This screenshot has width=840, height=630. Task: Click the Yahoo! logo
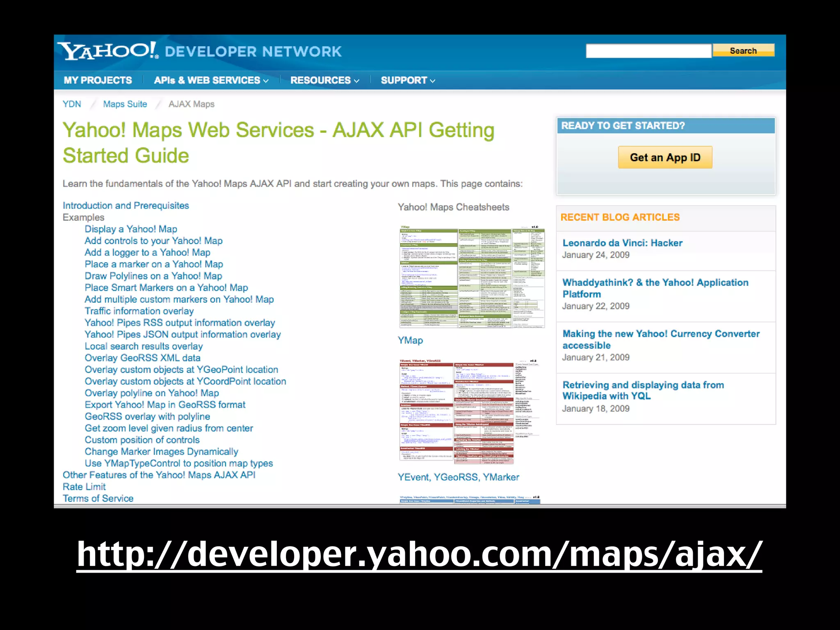pos(107,51)
